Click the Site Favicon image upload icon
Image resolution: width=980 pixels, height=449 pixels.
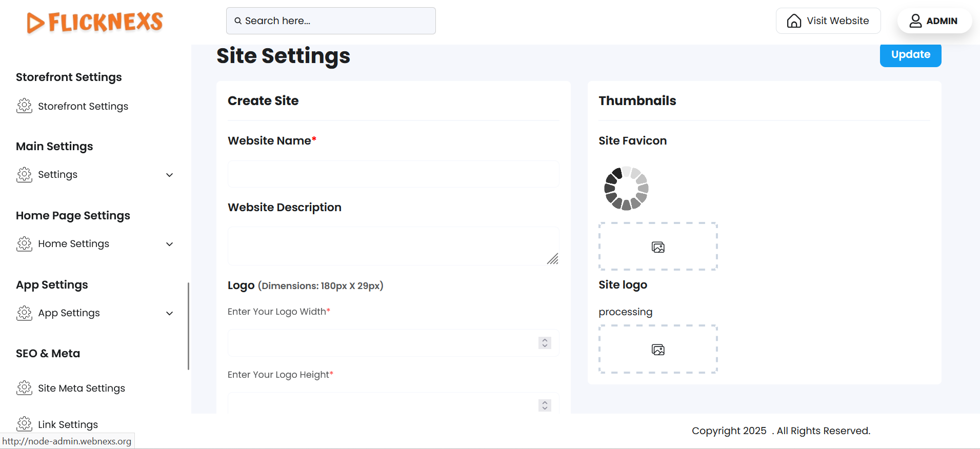tap(658, 247)
